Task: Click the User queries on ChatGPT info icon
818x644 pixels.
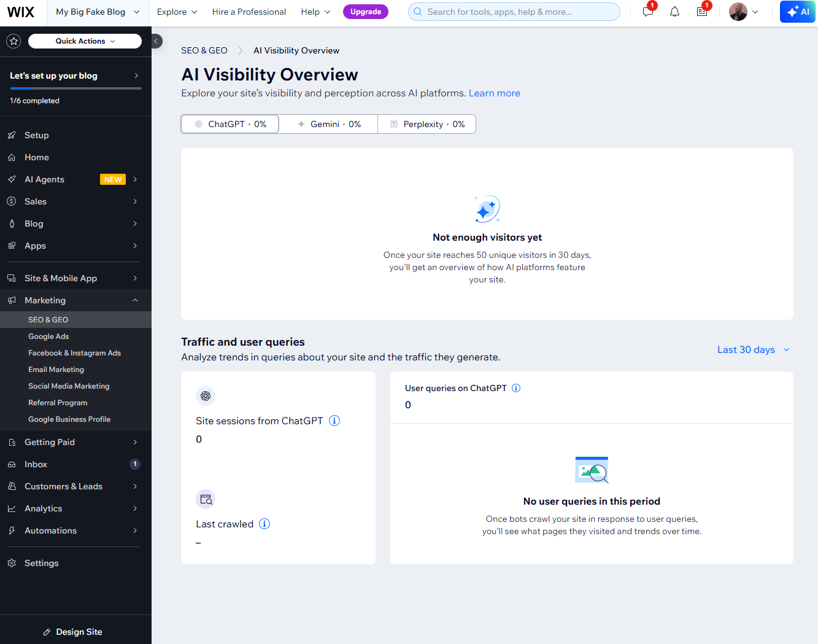Action: coord(516,387)
